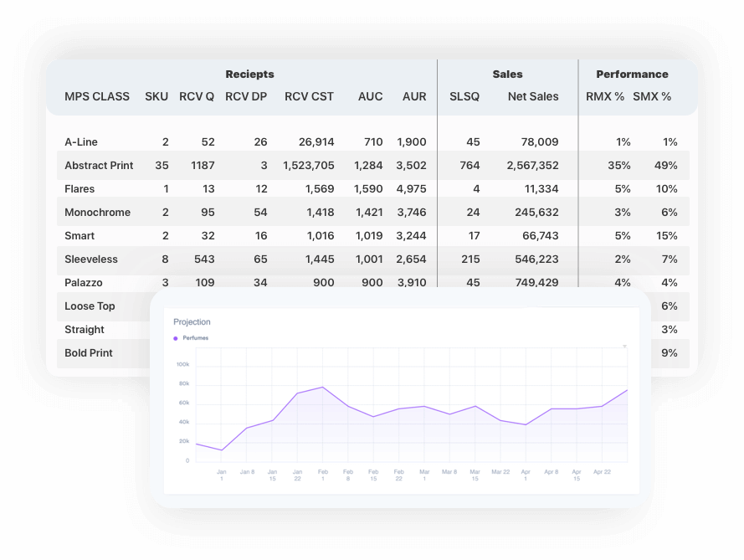Select the Flares row label
744x560 pixels.
point(80,189)
